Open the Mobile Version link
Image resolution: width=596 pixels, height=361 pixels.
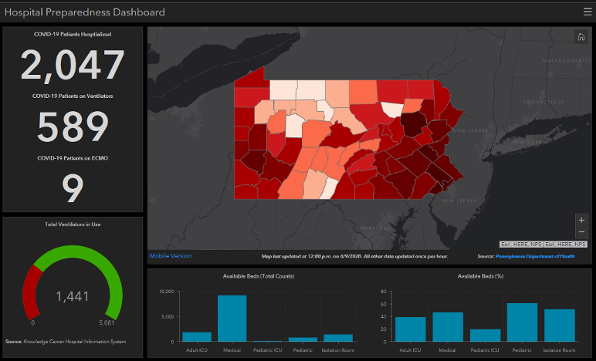(171, 256)
